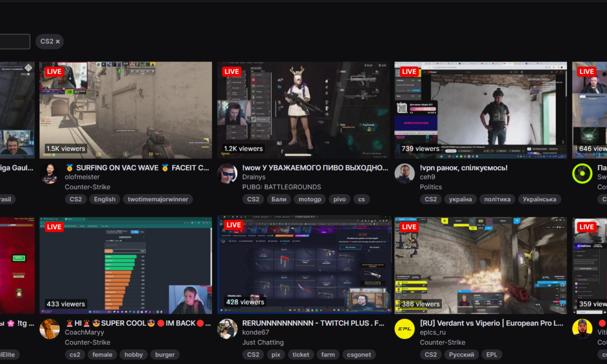The height and width of the screenshot is (364, 607).
Task: Select the English tag
Action: click(105, 199)
